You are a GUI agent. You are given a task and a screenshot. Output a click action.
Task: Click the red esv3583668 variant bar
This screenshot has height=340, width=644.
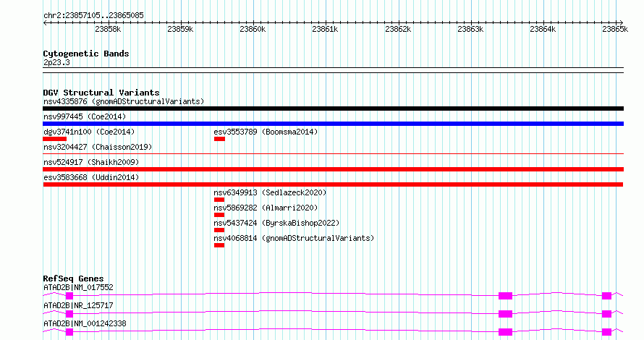click(x=333, y=184)
